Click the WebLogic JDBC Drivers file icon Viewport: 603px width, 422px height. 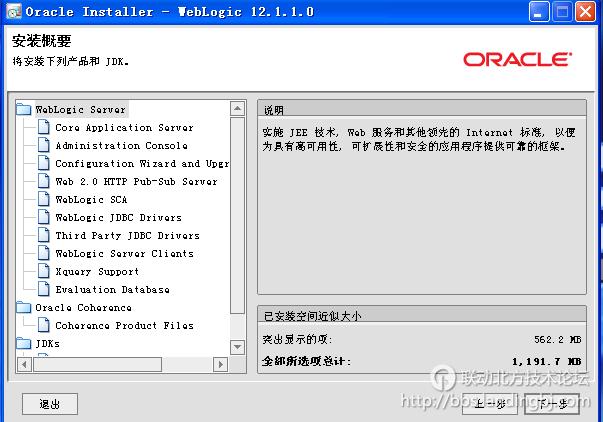coord(43,217)
